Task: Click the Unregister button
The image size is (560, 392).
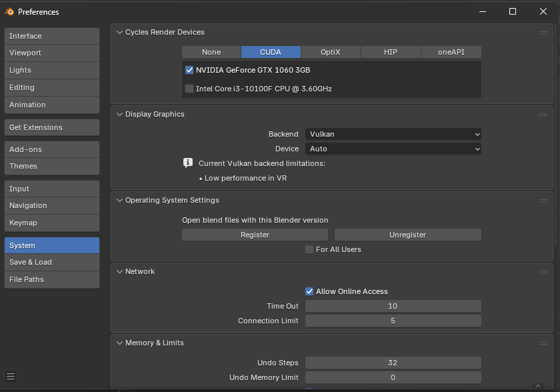Action: click(408, 235)
